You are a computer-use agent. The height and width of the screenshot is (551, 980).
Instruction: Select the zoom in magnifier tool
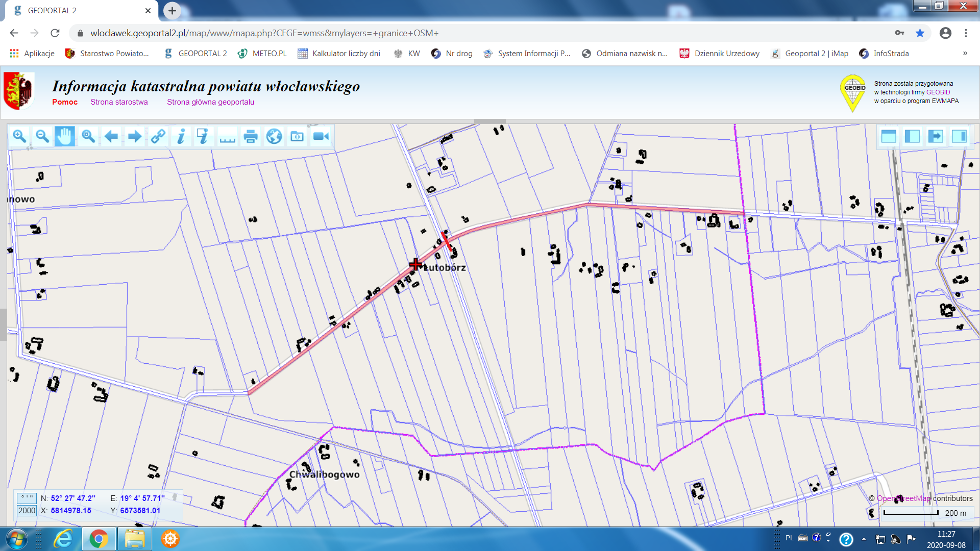[x=19, y=136]
